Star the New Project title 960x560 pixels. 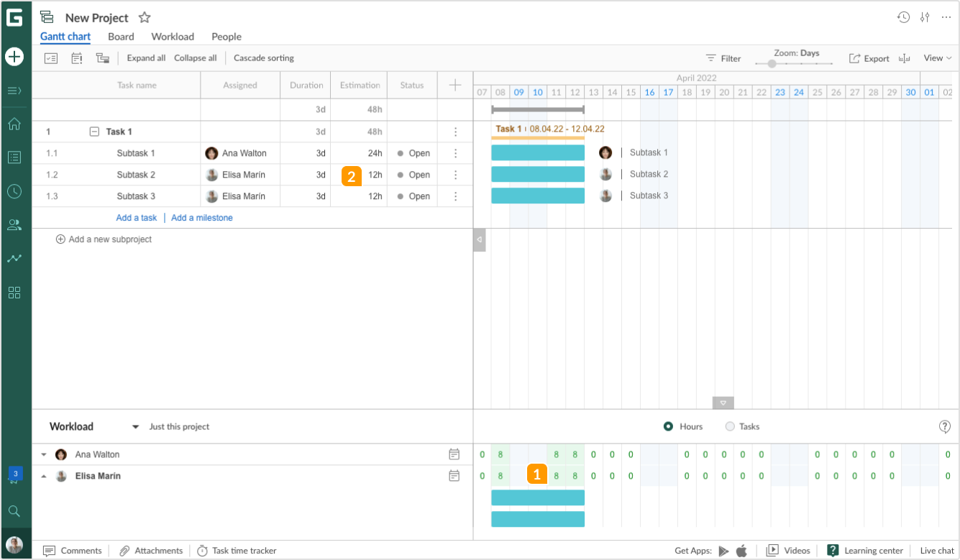pos(145,17)
